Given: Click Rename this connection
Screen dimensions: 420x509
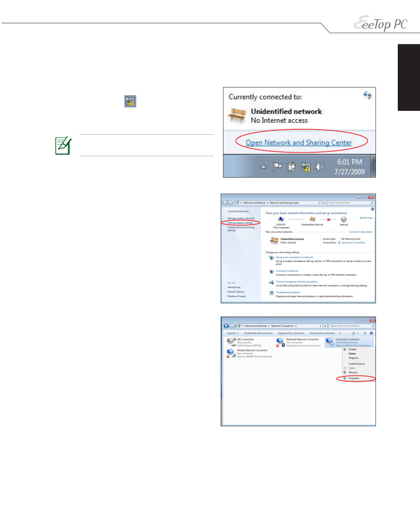Looking at the screenshot, I should click(x=322, y=333).
